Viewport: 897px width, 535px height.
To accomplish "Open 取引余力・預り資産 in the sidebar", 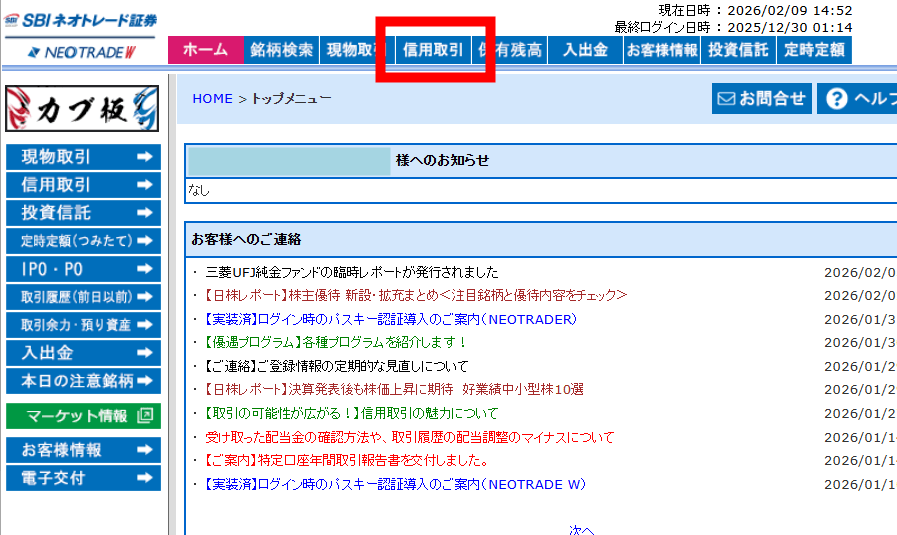I will tap(83, 325).
